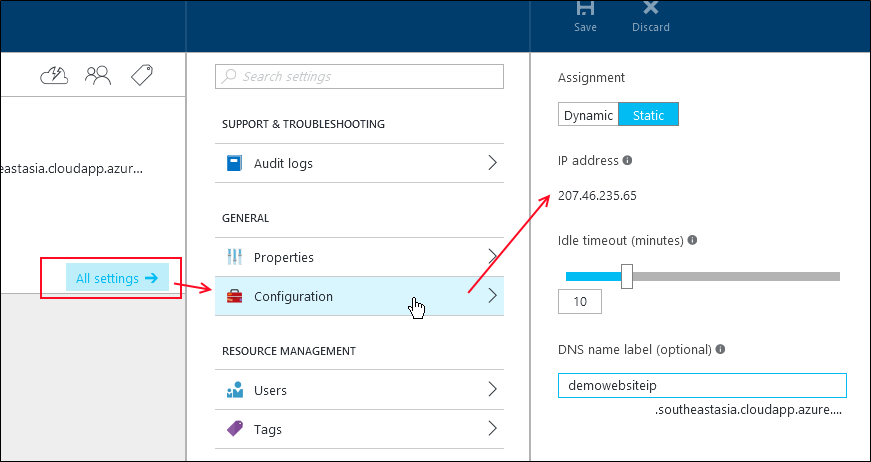Click the Discard X icon

[650, 7]
